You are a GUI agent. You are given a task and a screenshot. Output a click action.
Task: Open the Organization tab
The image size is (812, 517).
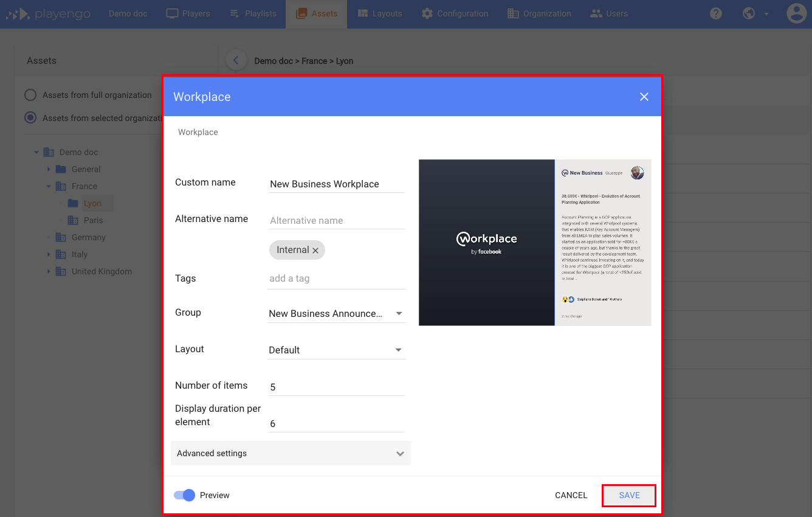[539, 13]
